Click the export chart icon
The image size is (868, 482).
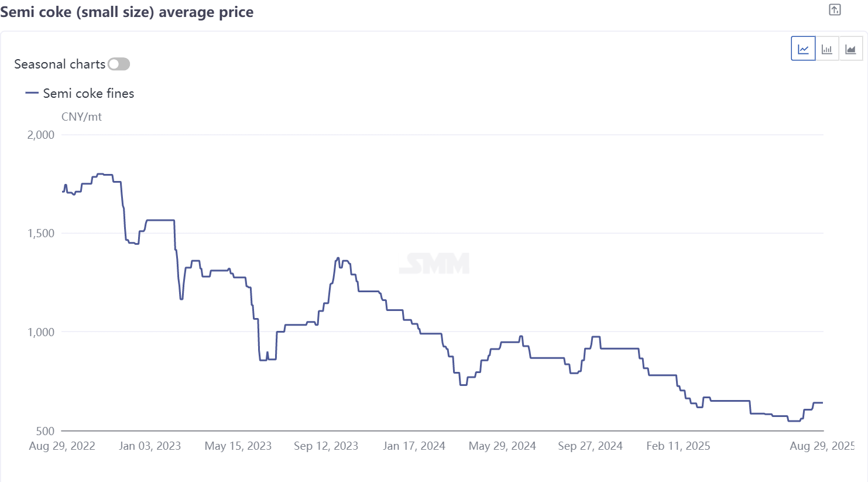835,10
